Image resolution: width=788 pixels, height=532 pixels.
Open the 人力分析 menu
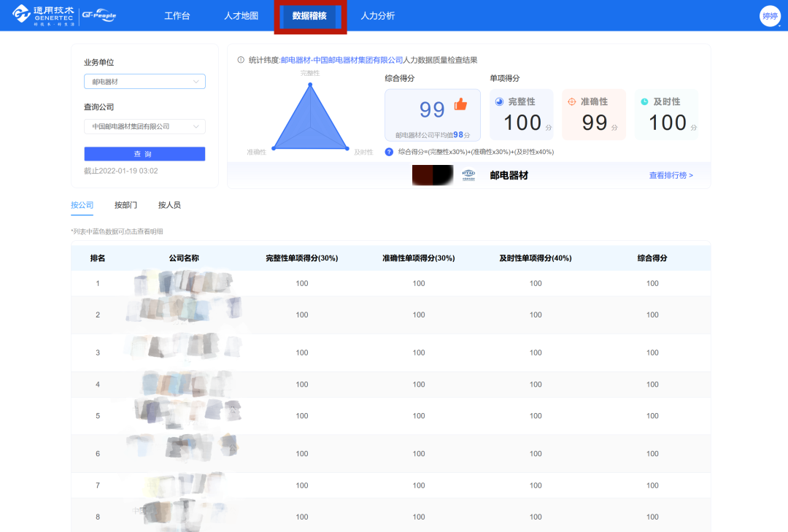378,15
